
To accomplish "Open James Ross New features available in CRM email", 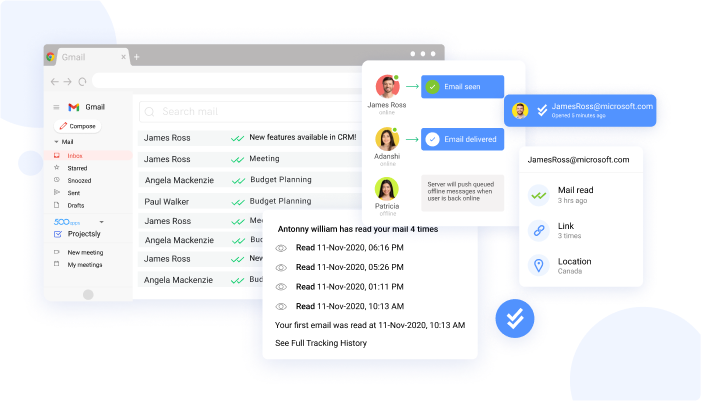I will tap(249, 138).
